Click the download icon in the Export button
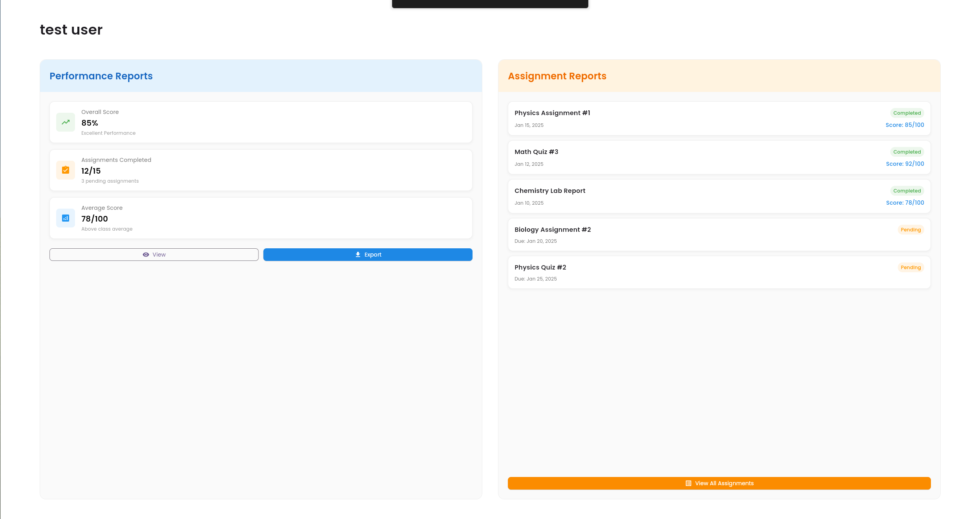 click(358, 255)
